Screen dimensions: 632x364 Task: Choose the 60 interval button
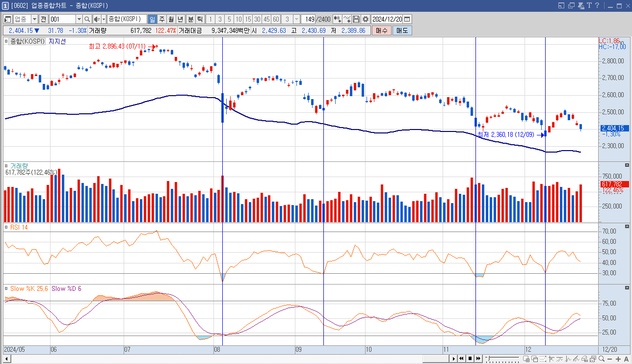click(x=276, y=19)
